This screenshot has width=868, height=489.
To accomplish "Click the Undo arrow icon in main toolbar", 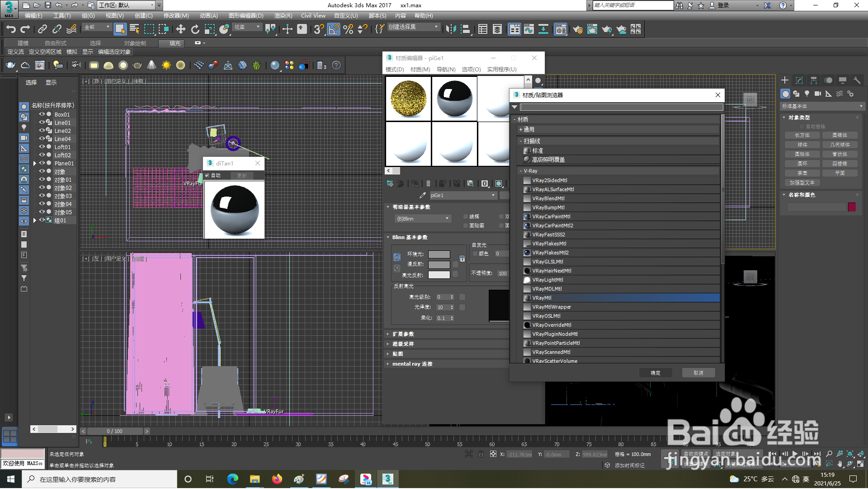I will (x=11, y=29).
